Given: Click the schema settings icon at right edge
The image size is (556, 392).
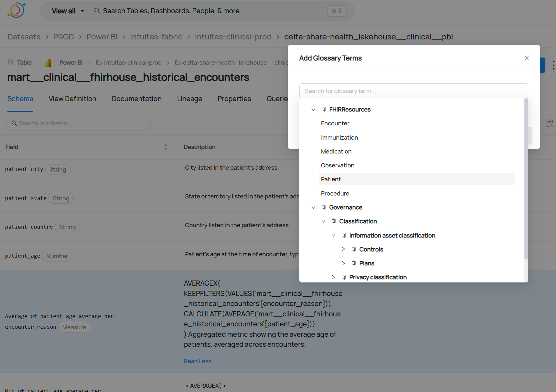Looking at the screenshot, I should [550, 123].
